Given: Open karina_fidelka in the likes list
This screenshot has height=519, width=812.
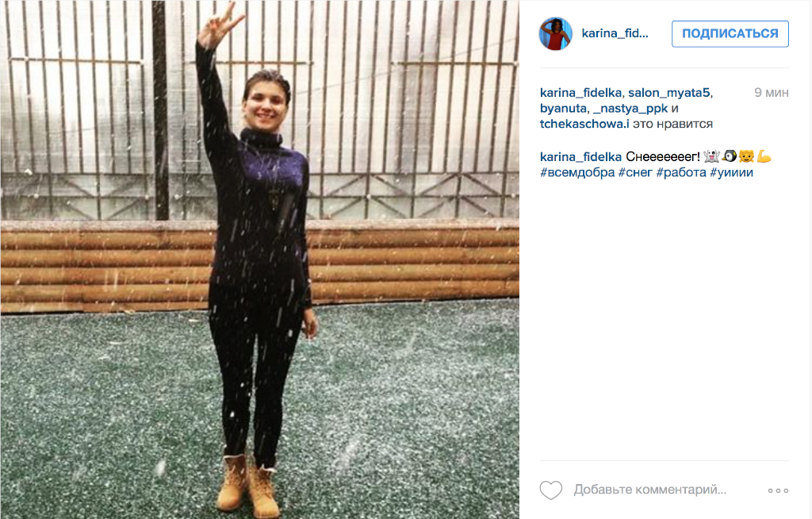Looking at the screenshot, I should coord(581,93).
